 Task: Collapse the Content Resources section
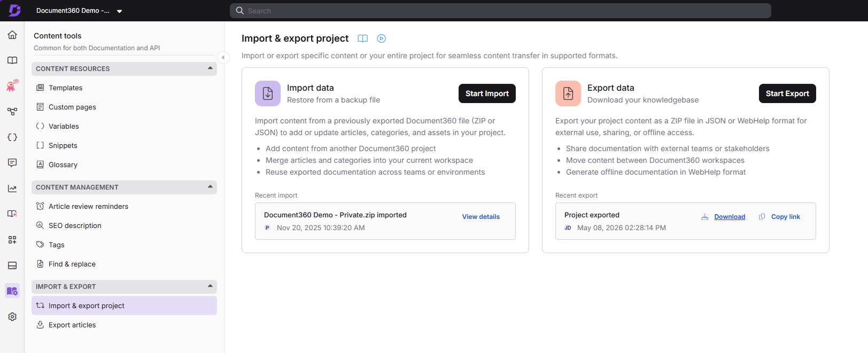point(210,68)
